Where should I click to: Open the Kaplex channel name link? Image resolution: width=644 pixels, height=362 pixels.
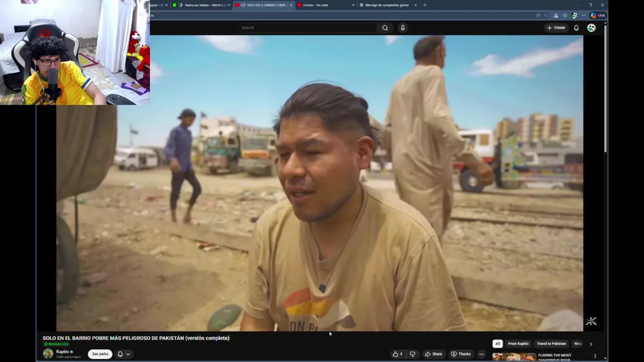63,352
